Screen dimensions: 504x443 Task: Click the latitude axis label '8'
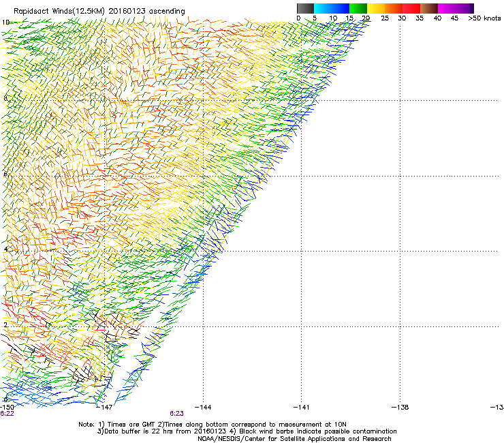5,98
